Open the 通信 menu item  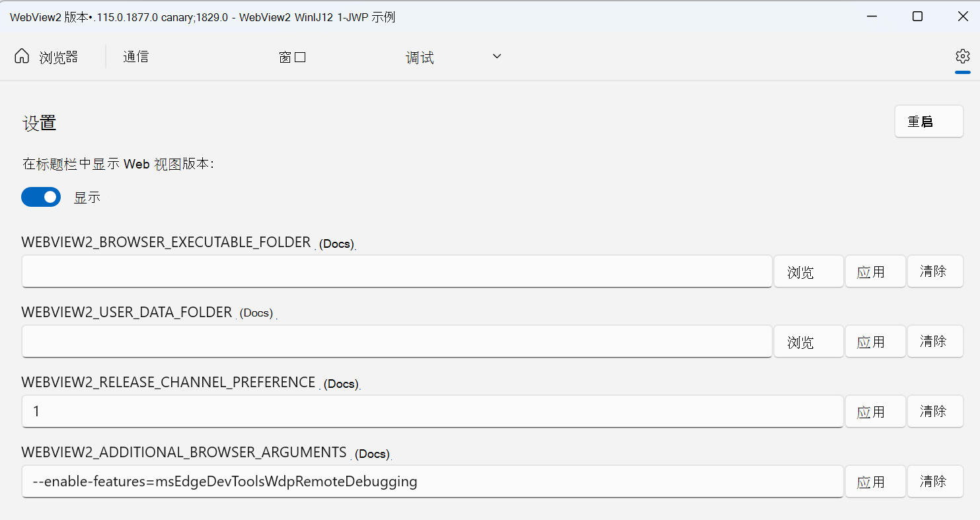pos(135,57)
